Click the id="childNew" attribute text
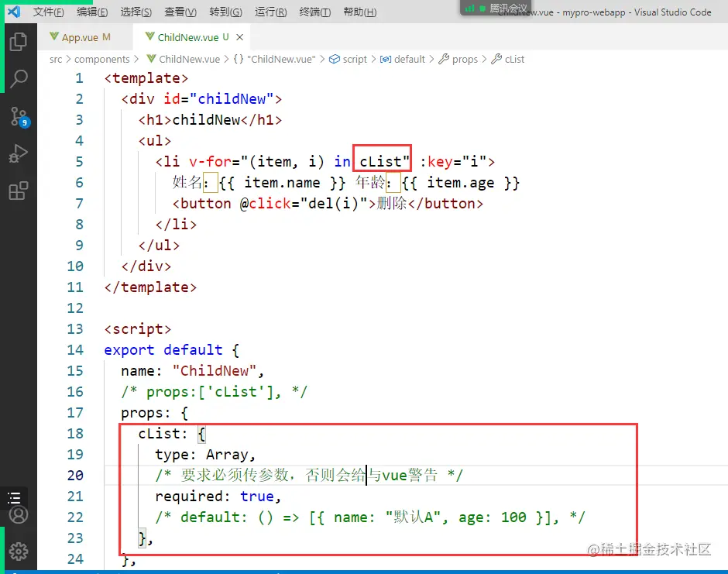The height and width of the screenshot is (574, 728). 218,99
